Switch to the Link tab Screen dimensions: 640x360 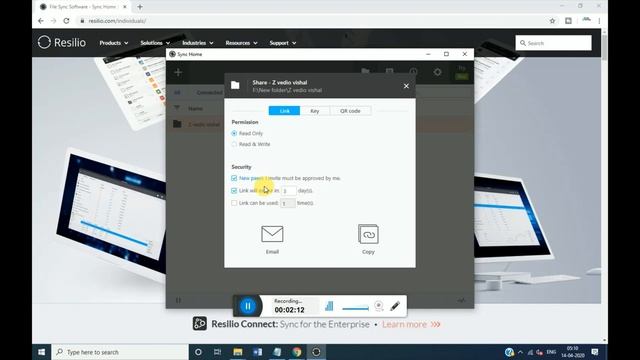(x=284, y=111)
